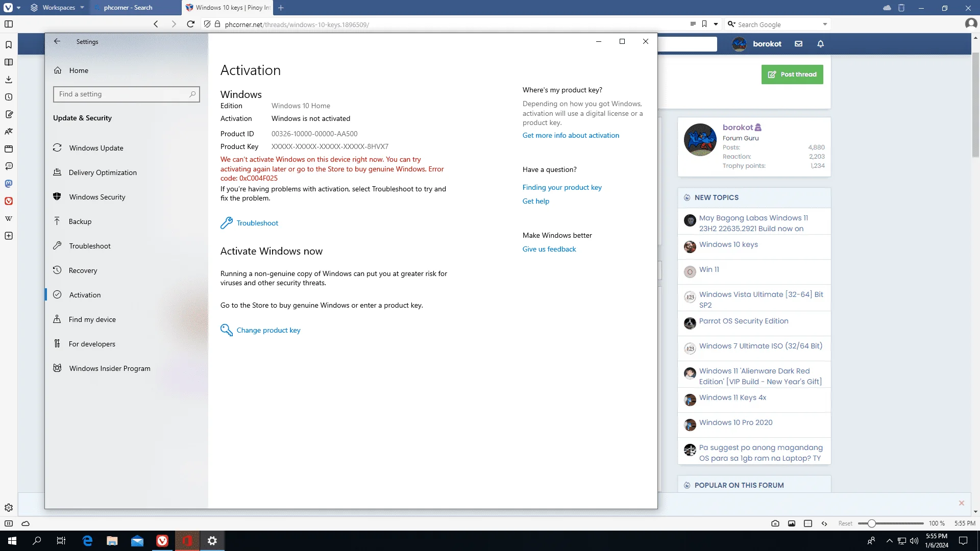
Task: Open the Mastodon web panel
Action: click(9, 184)
